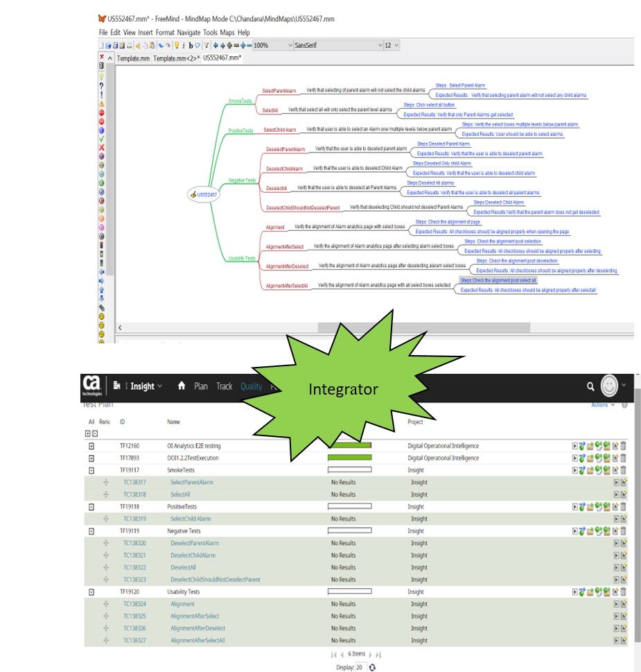The width and height of the screenshot is (641, 672).
Task: Collapse the TF19117 SmokeTests folder row
Action: [x=91, y=470]
